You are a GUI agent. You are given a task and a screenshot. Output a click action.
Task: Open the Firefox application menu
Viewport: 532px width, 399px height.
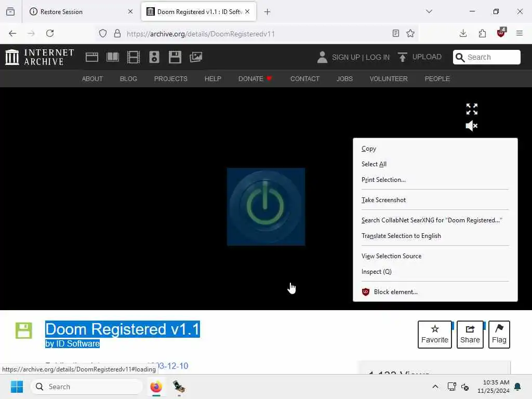pos(520,33)
